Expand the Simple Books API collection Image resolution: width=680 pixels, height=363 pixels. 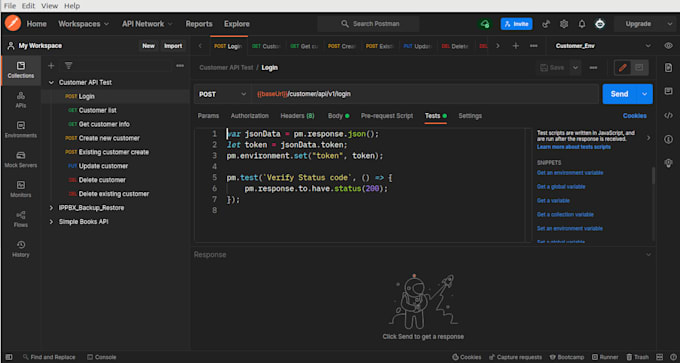click(x=51, y=222)
